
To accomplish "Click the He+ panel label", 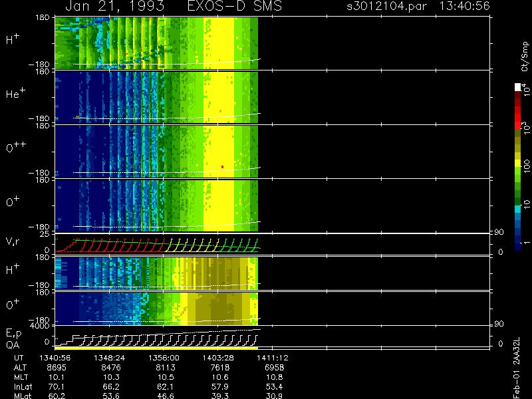I will (x=15, y=93).
